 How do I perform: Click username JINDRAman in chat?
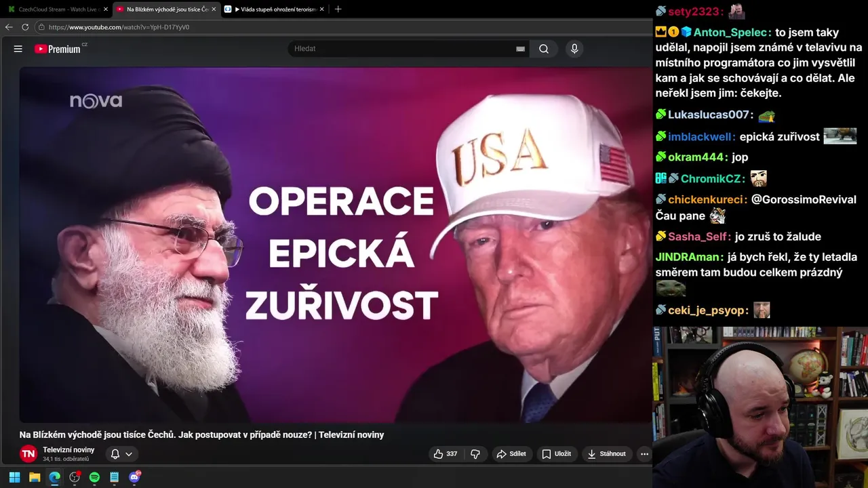(687, 257)
